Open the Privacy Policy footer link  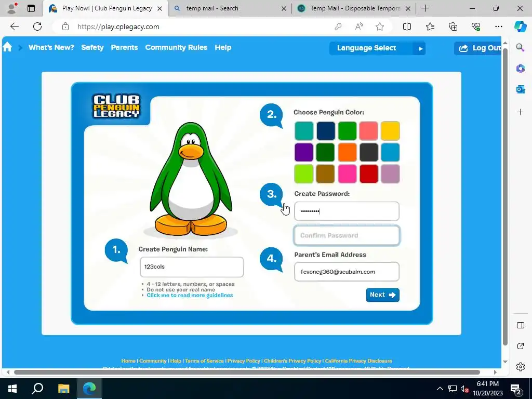(x=244, y=361)
